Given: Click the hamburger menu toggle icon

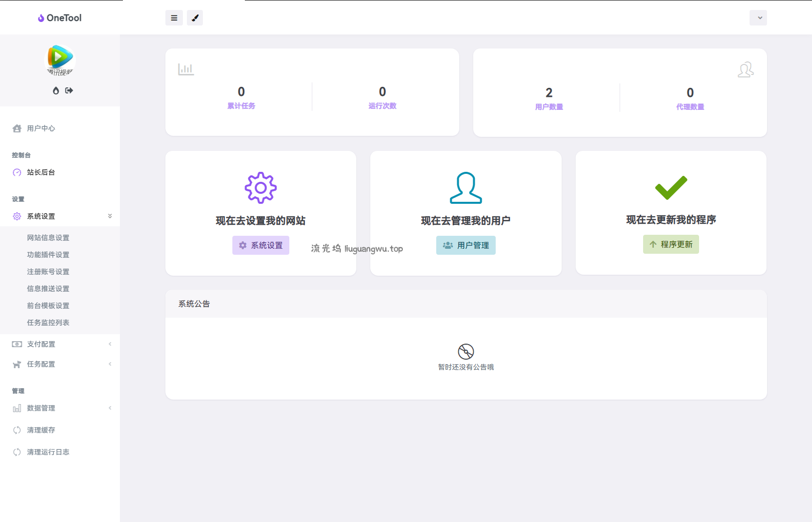Looking at the screenshot, I should coord(174,18).
